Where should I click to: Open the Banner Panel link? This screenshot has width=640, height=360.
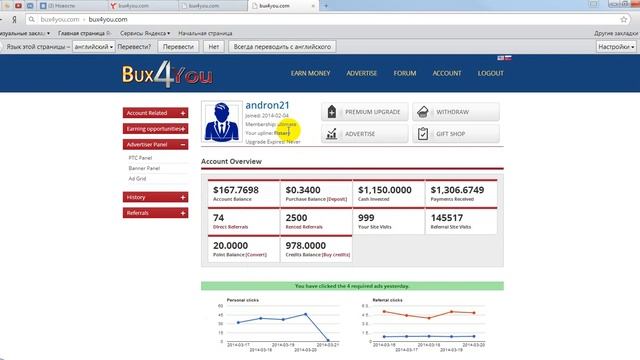coord(144,168)
